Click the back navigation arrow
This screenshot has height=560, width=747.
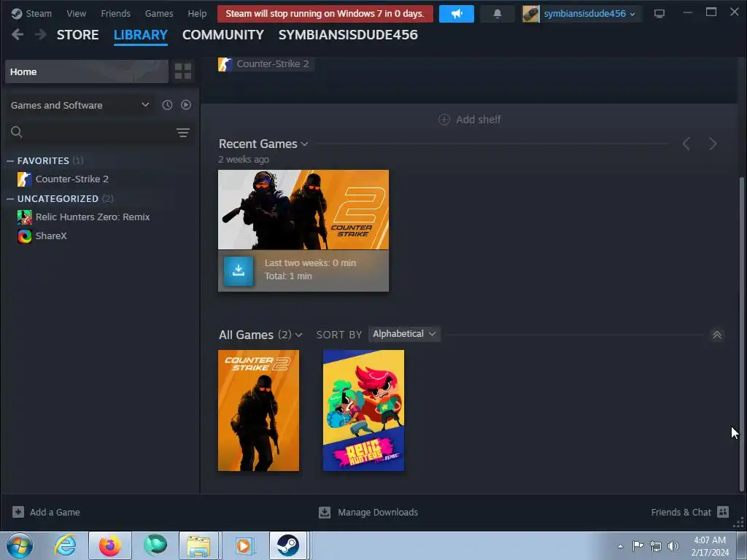[18, 34]
